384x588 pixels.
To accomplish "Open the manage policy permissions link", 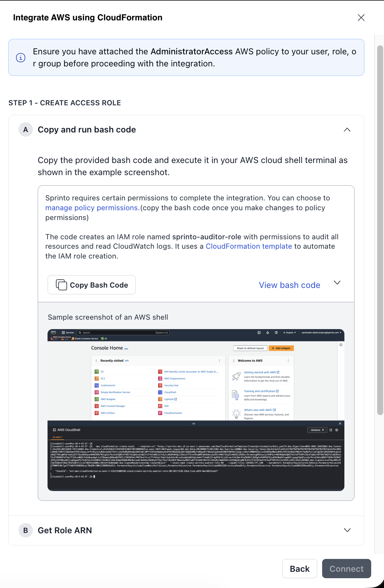I will click(92, 208).
